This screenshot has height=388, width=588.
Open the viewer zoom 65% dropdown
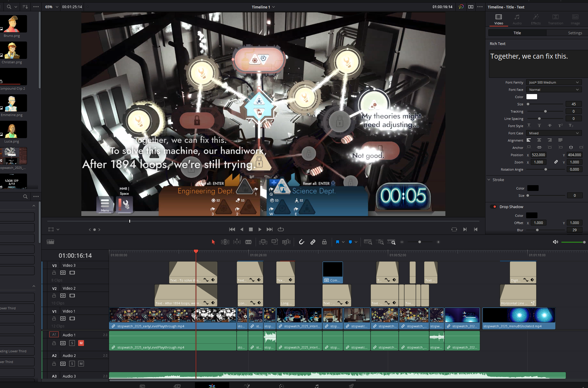tap(51, 7)
